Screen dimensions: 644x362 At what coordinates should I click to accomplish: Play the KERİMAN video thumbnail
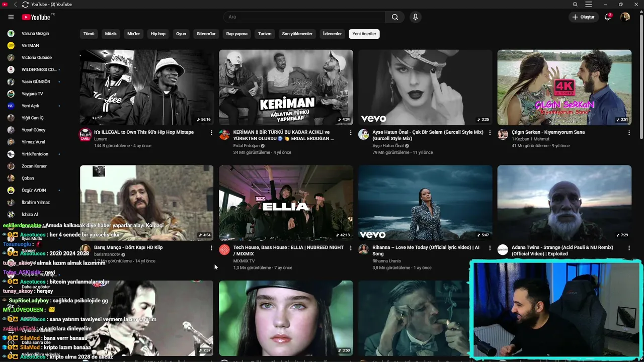click(x=286, y=87)
